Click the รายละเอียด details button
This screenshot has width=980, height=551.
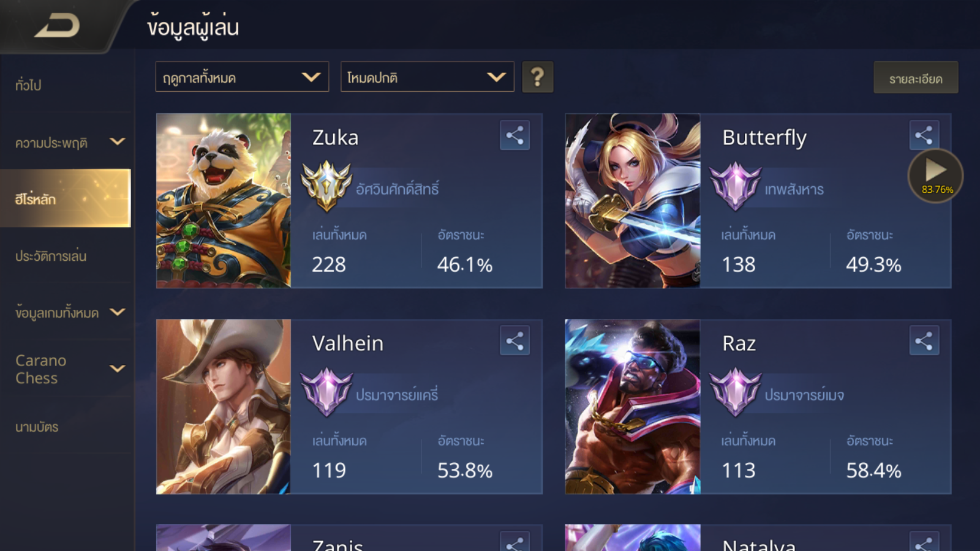pos(916,78)
